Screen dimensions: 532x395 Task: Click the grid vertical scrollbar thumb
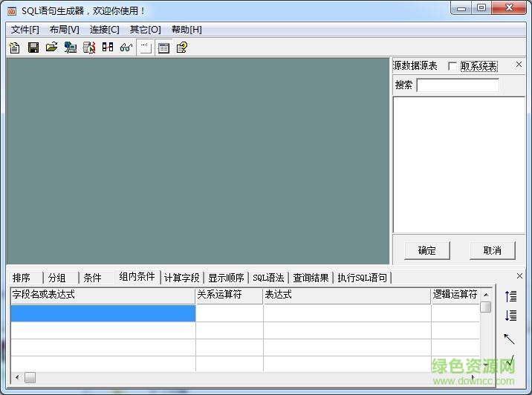486,307
